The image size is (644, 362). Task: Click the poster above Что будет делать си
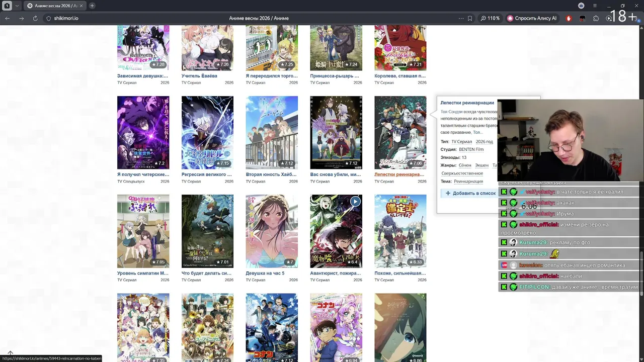(x=207, y=231)
